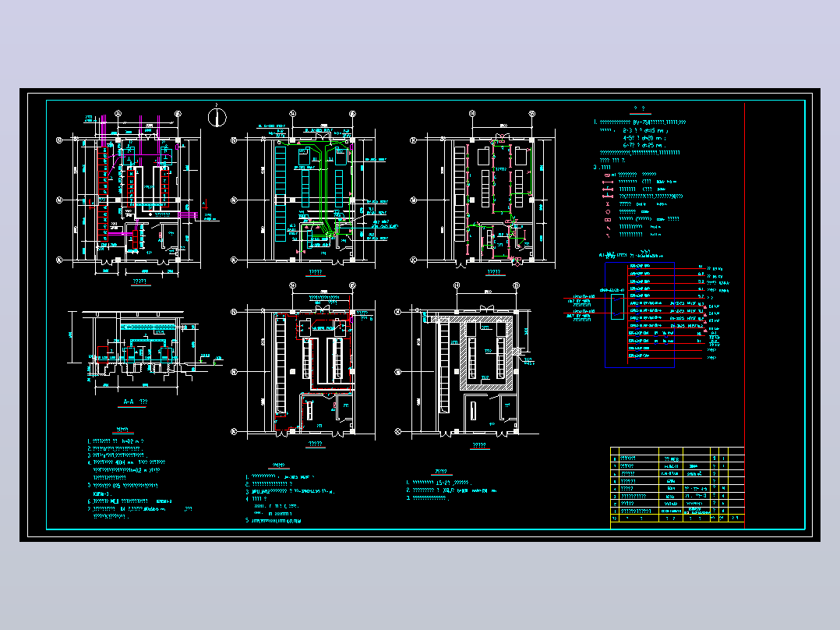Select the text line '2-3 ? ? d=15 mm'
This screenshot has width=840, height=630.
[645, 130]
